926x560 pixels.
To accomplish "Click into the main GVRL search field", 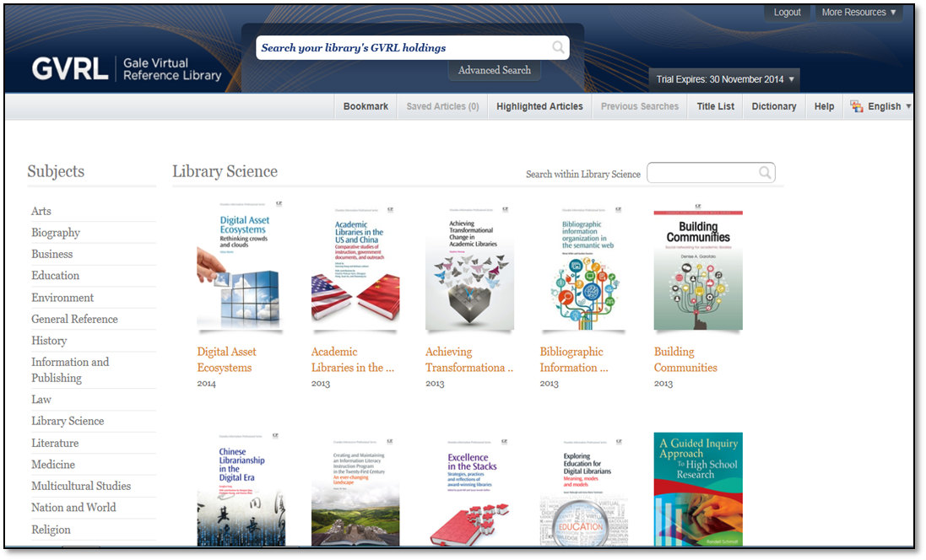I will (412, 48).
